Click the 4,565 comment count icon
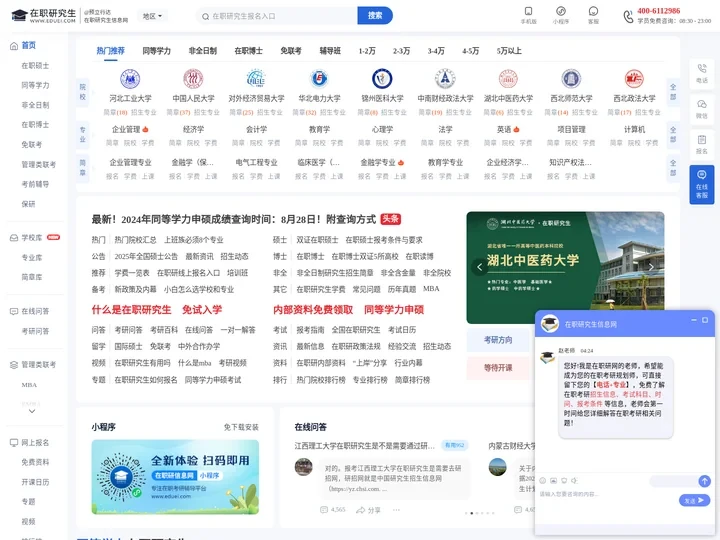The image size is (720, 540). (x=324, y=510)
